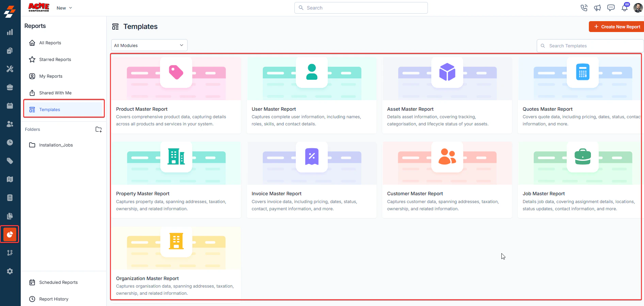
Task: Click the app logo at top left
Action: (x=10, y=11)
